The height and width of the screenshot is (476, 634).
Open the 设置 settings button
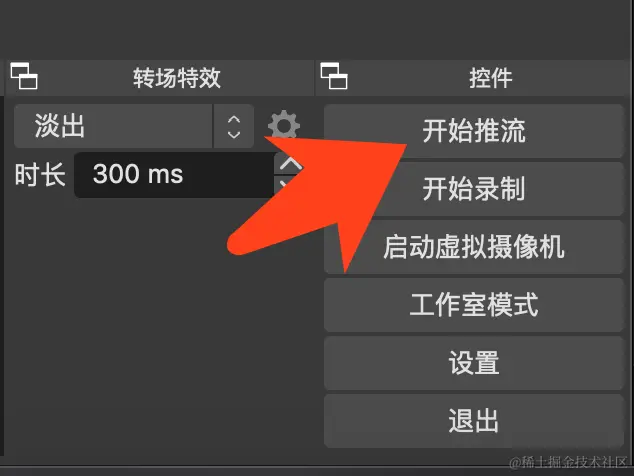click(473, 363)
